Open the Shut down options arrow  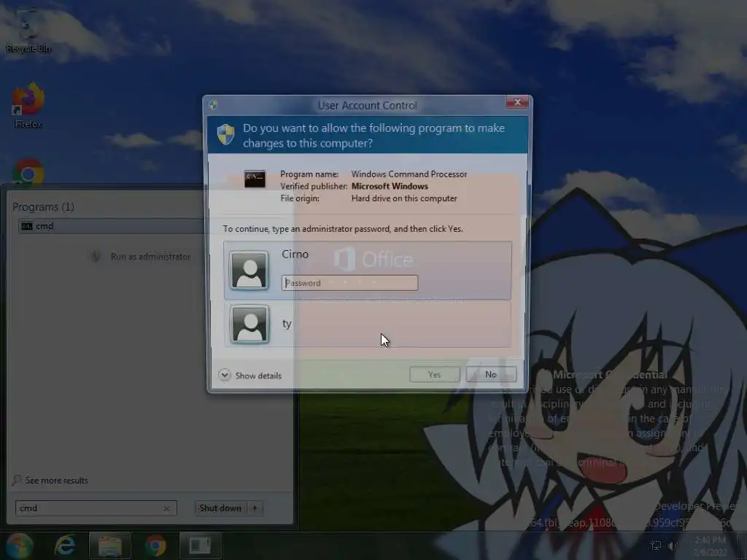(x=255, y=508)
